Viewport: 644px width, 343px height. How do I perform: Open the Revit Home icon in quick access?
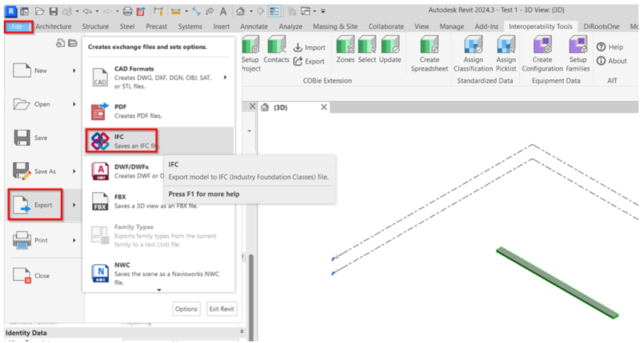tap(24, 11)
